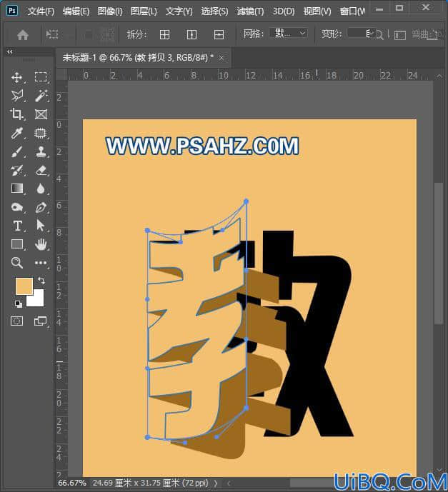The image size is (448, 492).
Task: Split the warp crosswise
Action: 164,34
